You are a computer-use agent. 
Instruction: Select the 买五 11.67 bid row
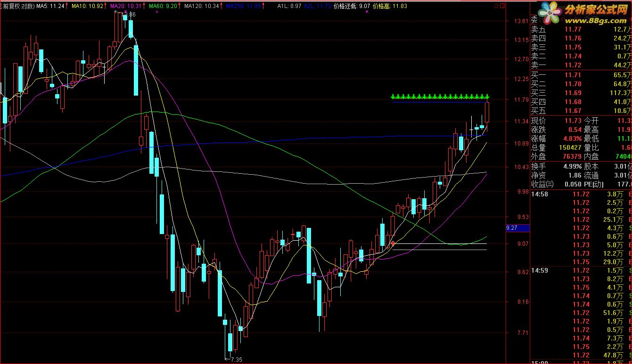click(x=581, y=111)
